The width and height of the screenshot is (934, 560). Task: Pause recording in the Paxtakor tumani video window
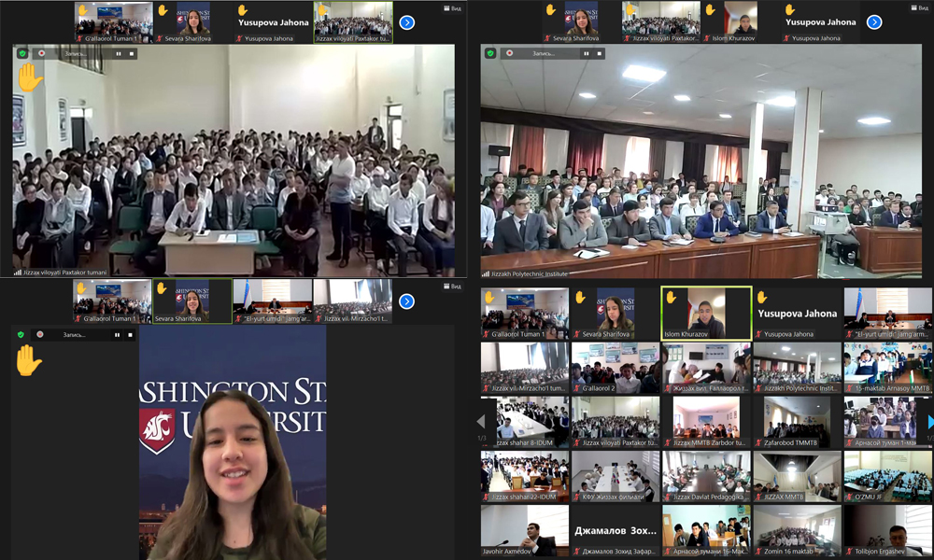point(118,53)
